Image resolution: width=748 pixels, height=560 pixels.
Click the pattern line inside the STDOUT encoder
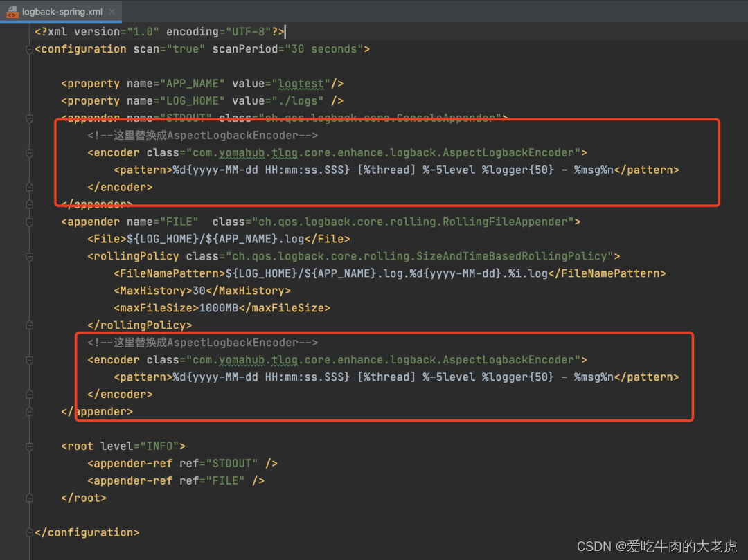tap(396, 170)
